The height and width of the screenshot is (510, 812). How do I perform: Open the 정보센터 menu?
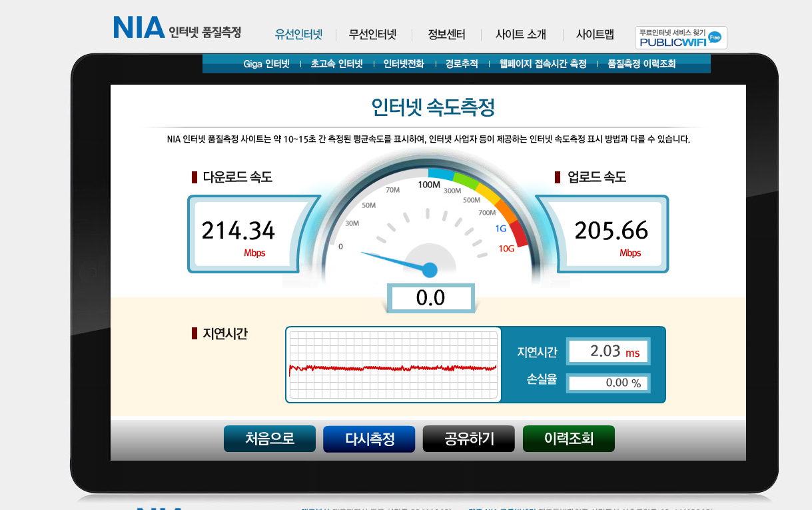[447, 34]
